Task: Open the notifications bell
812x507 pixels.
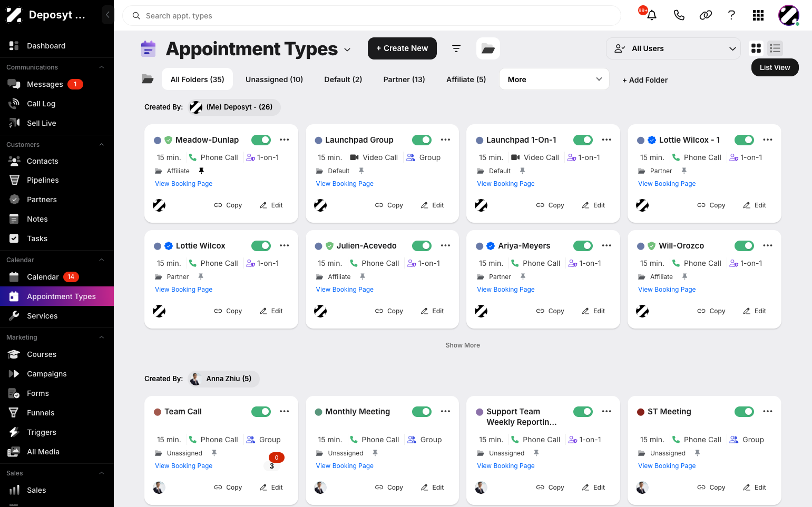Action: (x=652, y=15)
